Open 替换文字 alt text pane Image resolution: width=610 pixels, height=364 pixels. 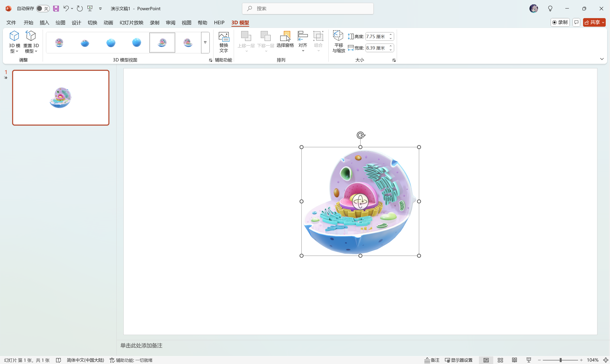(x=224, y=42)
